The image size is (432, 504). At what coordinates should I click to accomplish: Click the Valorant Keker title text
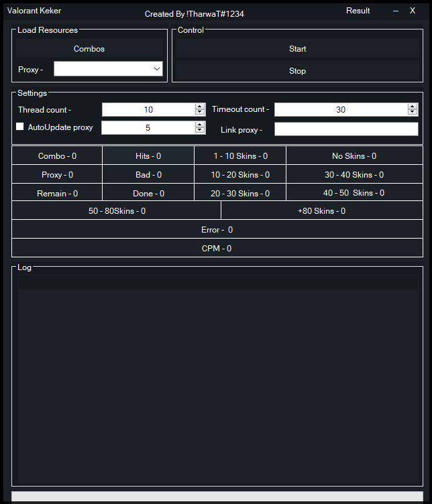(x=34, y=11)
